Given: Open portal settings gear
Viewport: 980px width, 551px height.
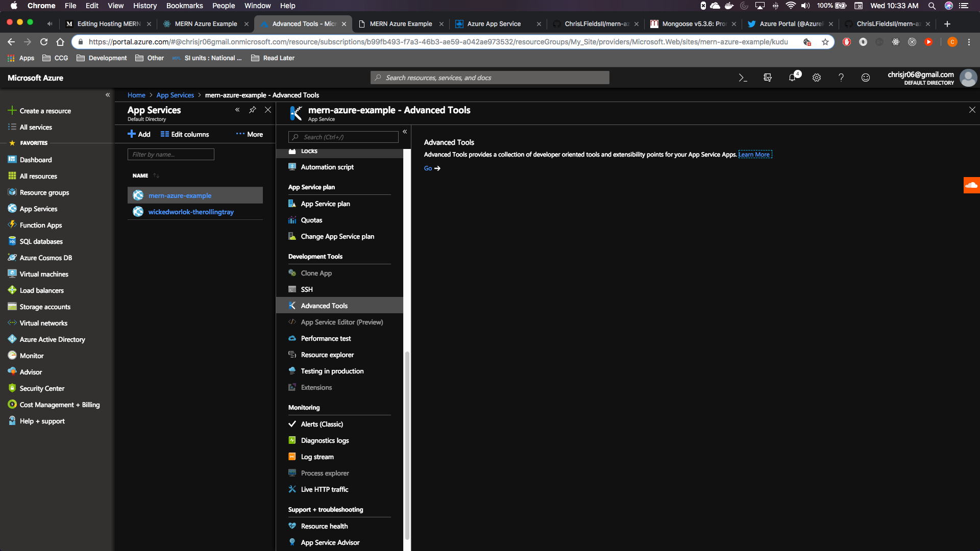Looking at the screenshot, I should (817, 78).
